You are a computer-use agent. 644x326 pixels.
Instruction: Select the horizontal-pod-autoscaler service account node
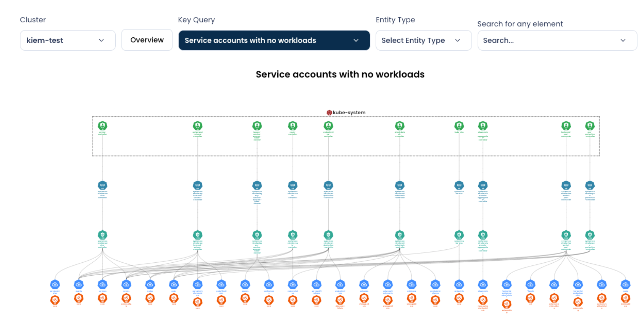click(566, 125)
